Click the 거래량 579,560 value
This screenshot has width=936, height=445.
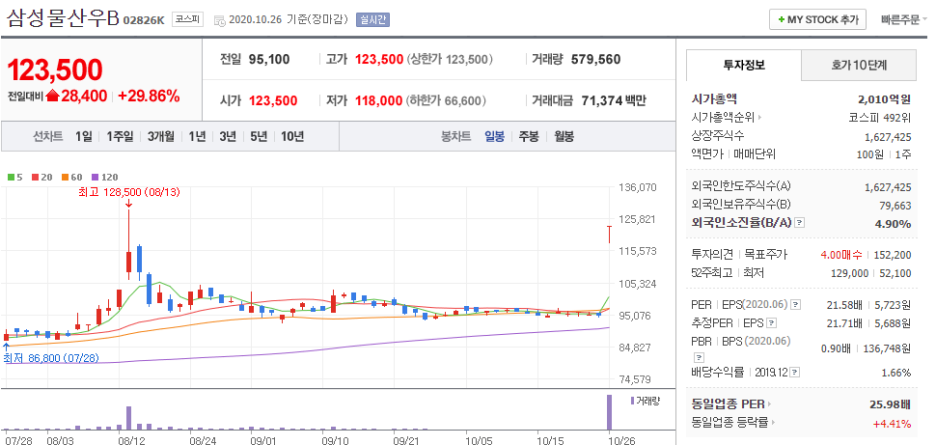pyautogui.click(x=596, y=59)
